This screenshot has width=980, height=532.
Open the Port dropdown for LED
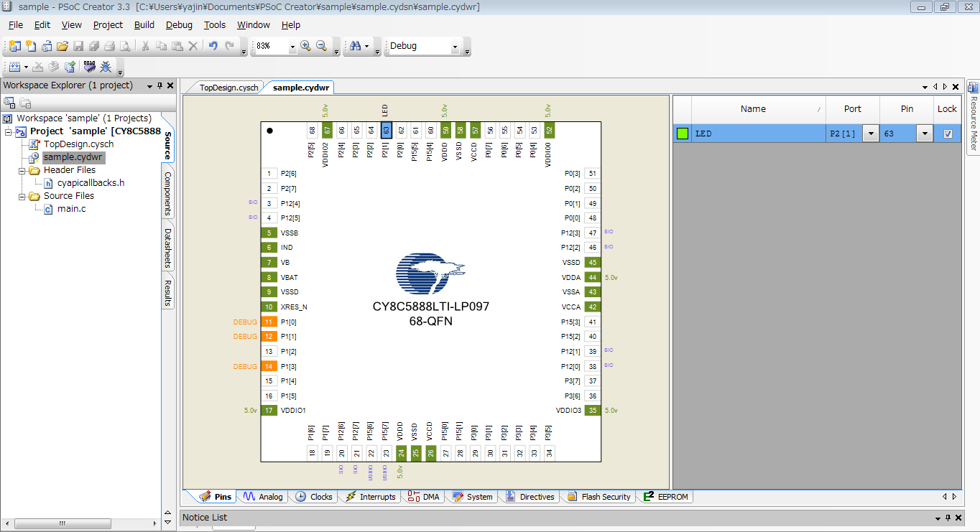click(870, 134)
